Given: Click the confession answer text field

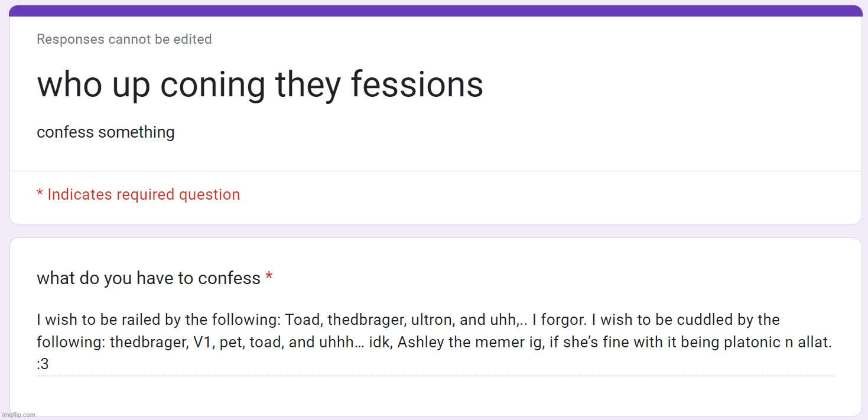Looking at the screenshot, I should (x=435, y=342).
